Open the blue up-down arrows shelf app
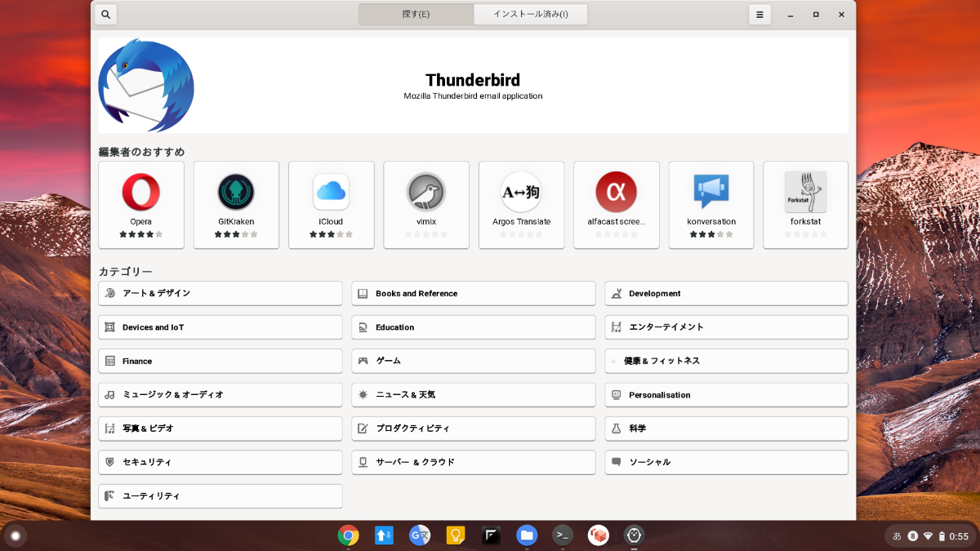980x551 pixels. 385,535
